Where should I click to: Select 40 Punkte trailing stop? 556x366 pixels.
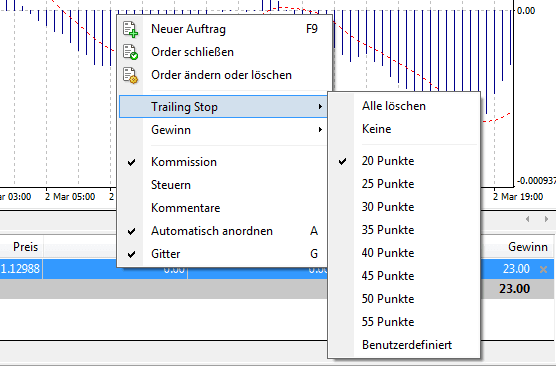coord(404,253)
